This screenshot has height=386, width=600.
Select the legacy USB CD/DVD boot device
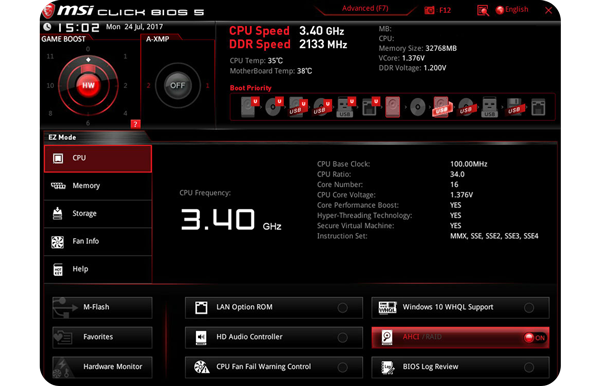466,107
